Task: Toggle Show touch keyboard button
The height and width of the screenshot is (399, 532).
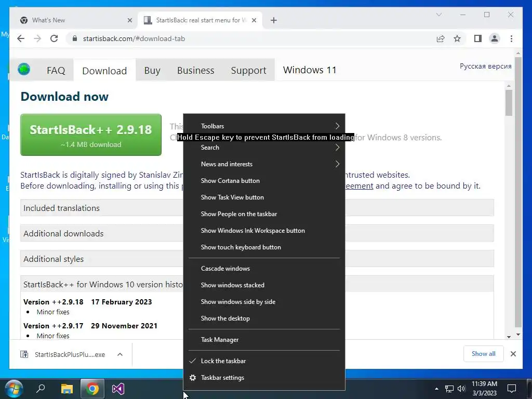Action: click(264, 247)
